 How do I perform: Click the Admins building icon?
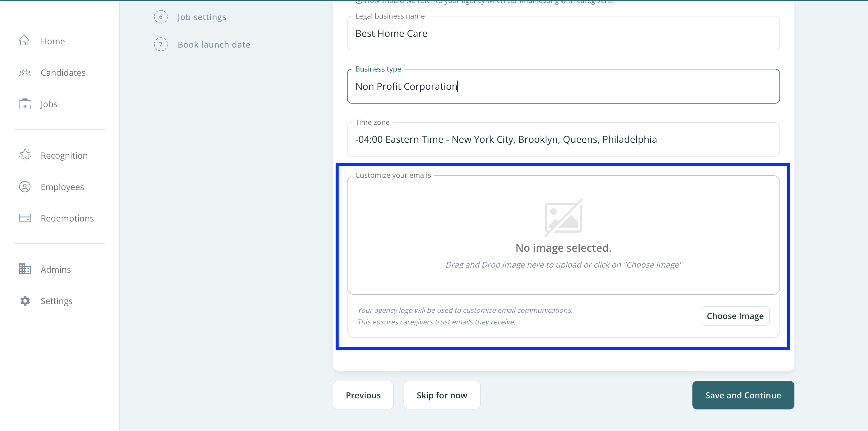point(25,269)
